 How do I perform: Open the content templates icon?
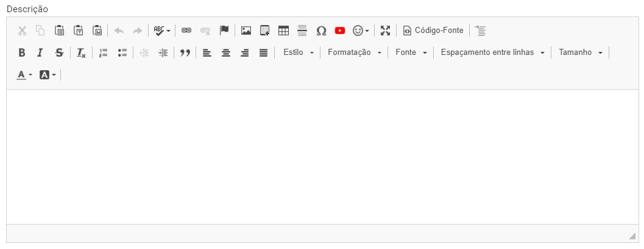[265, 31]
